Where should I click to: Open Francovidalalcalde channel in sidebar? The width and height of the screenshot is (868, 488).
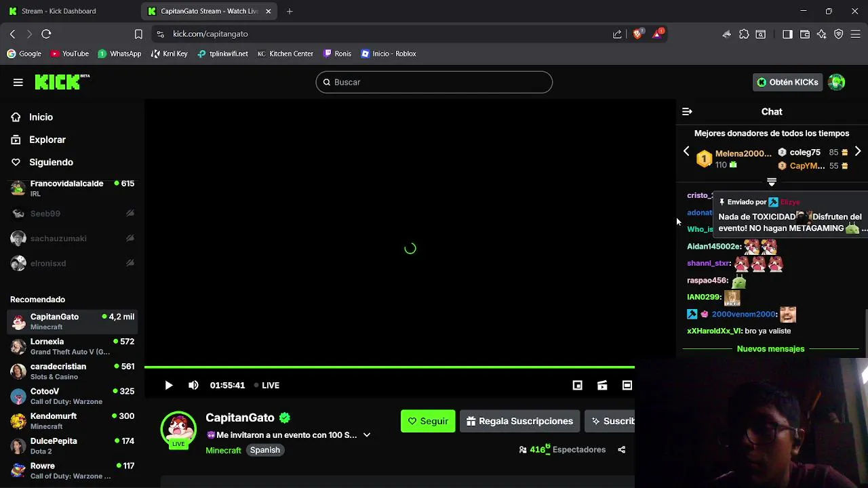(72, 188)
